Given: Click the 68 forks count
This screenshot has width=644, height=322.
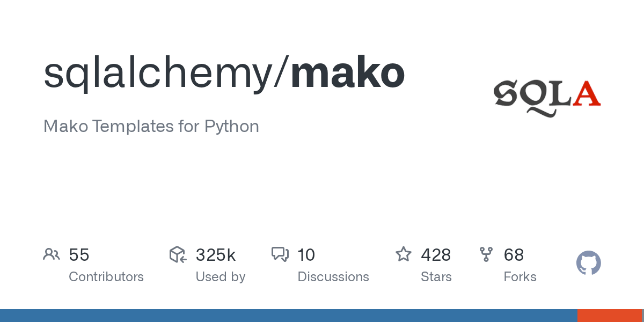Looking at the screenshot, I should pos(514,255).
